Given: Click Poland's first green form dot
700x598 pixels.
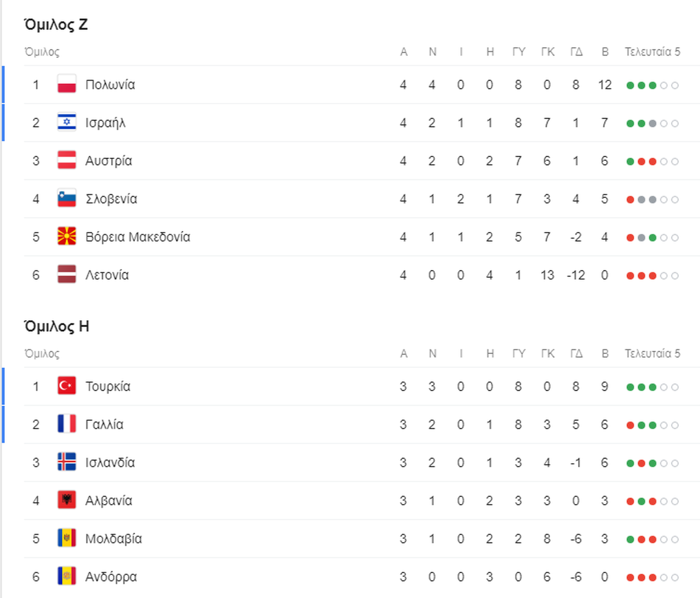Looking at the screenshot, I should click(x=630, y=85).
